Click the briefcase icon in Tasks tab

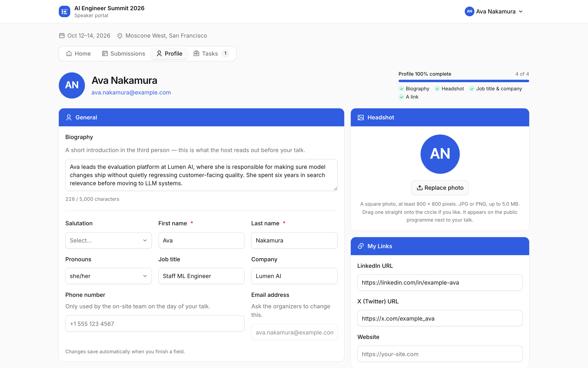pyautogui.click(x=196, y=53)
